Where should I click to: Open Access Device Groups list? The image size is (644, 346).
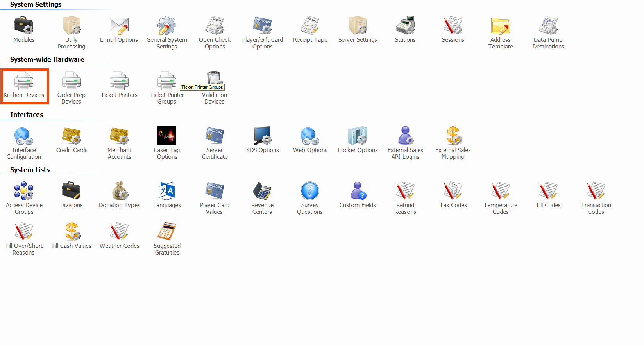(x=24, y=191)
